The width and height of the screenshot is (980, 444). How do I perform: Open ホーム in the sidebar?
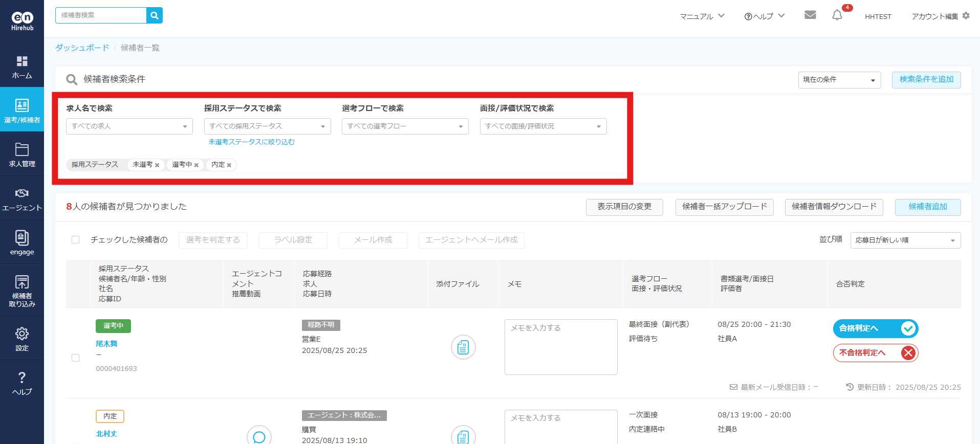pos(22,68)
